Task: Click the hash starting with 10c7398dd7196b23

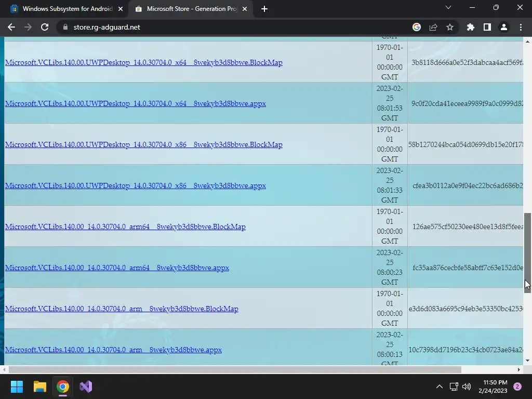Action: (465, 350)
